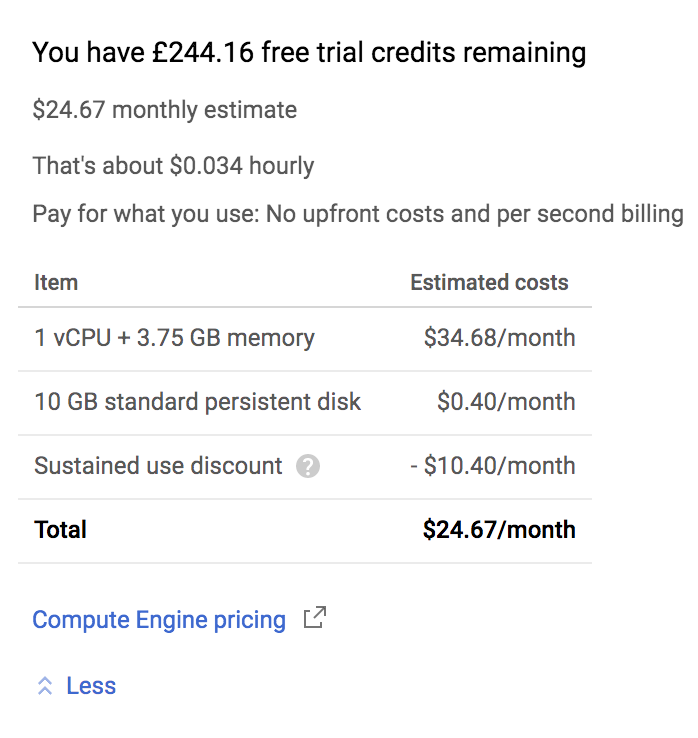
Task: Click the $0.40/month disk cost
Action: point(506,402)
